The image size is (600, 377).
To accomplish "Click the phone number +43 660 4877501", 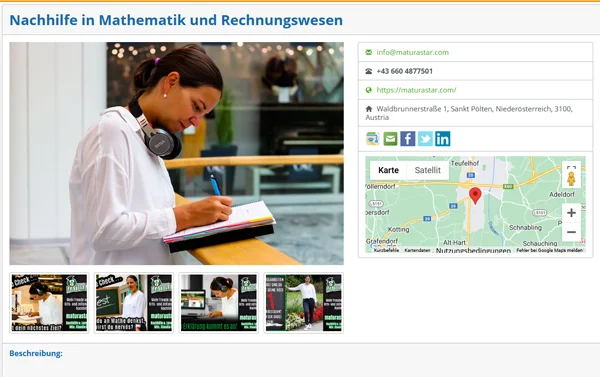I will (x=404, y=71).
